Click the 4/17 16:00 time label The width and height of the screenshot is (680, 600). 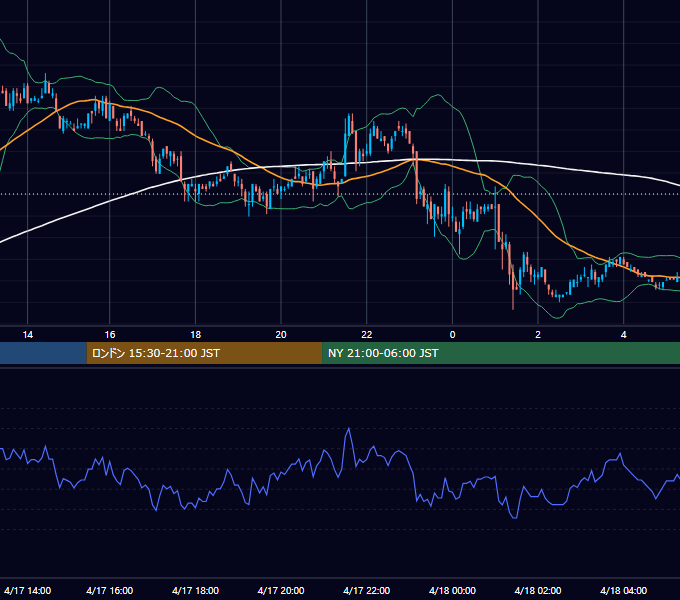coord(110,590)
